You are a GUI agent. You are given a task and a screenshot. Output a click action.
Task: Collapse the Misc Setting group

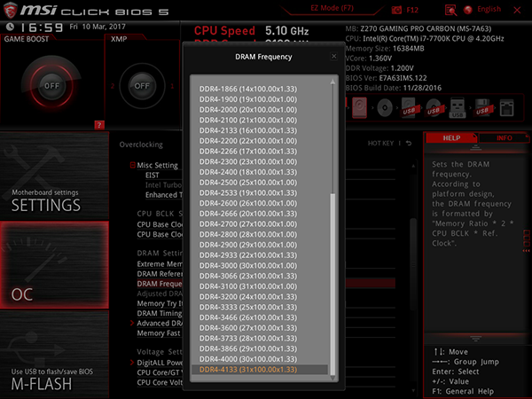[x=133, y=165]
